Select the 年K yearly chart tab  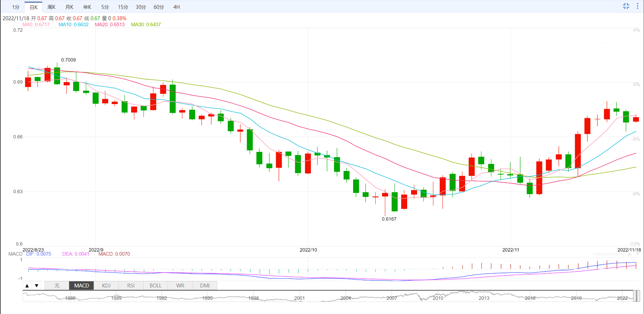point(87,7)
